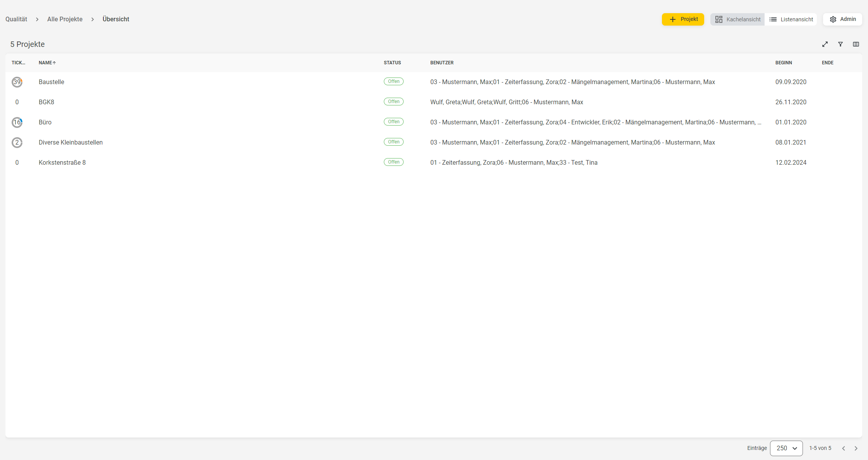Open the column chooser icon
This screenshot has width=868, height=460.
click(x=856, y=44)
